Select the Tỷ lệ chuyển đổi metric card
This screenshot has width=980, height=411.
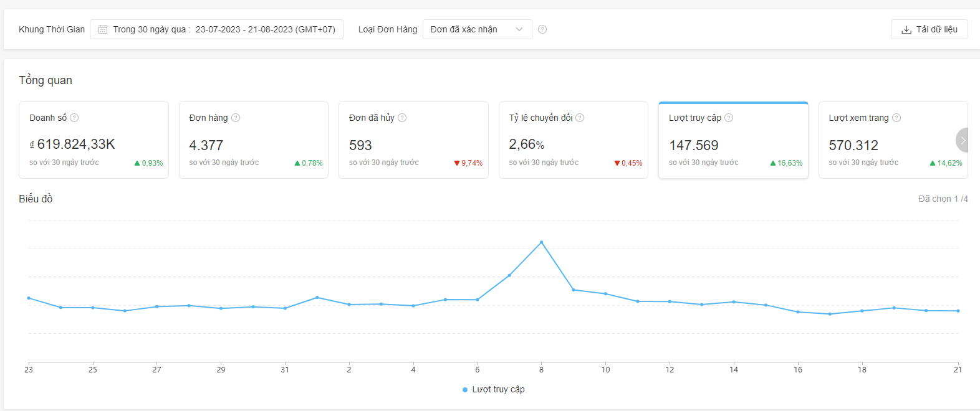(574, 140)
